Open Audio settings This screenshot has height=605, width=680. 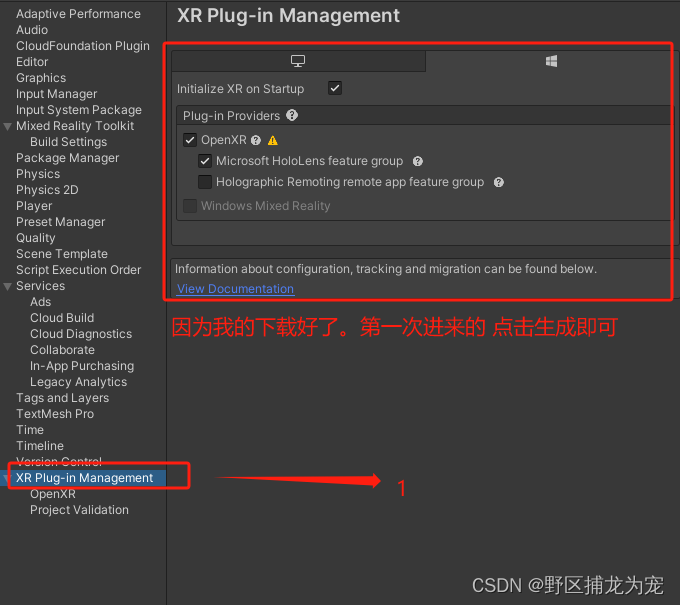tap(32, 30)
